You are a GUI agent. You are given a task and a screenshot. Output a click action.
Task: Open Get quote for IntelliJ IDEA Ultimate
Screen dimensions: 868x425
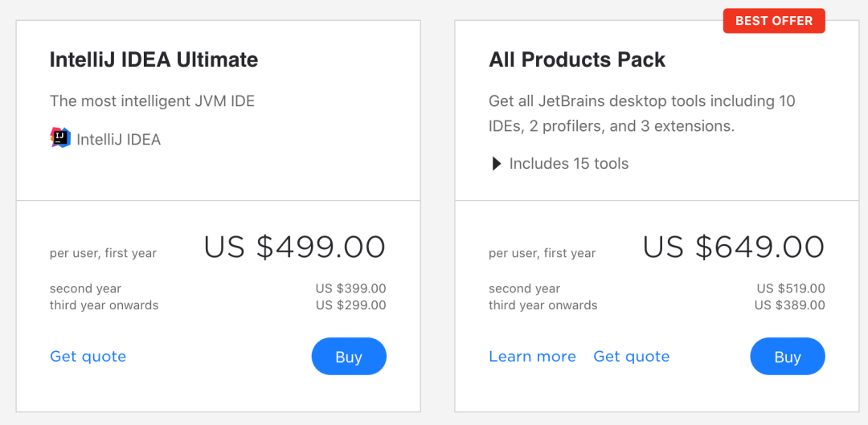pyautogui.click(x=88, y=357)
